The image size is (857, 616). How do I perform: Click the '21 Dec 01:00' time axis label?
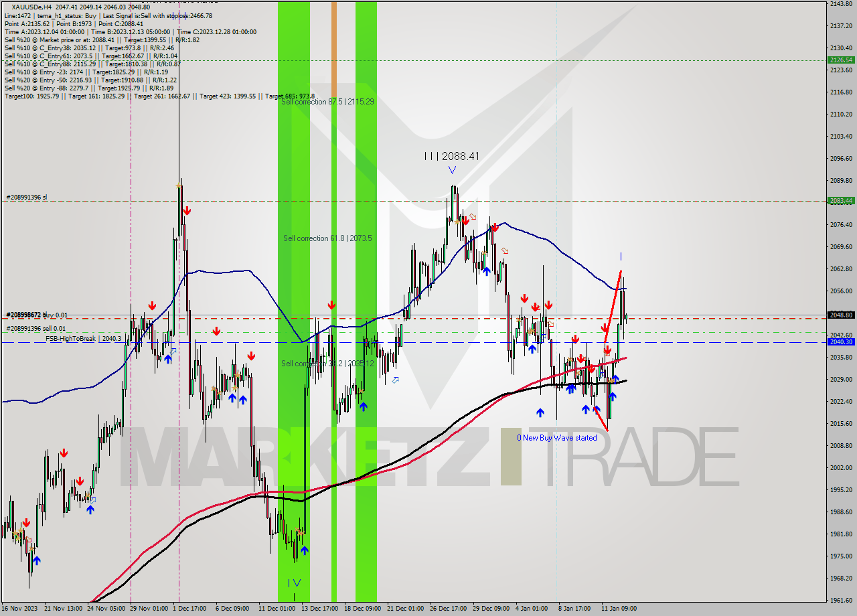(x=405, y=609)
